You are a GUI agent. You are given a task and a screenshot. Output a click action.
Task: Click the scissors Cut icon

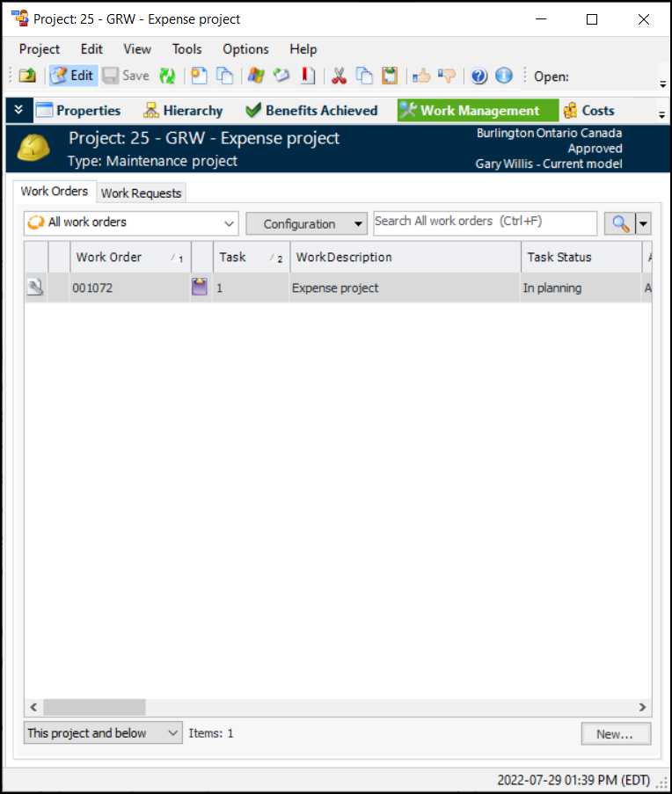(x=339, y=76)
